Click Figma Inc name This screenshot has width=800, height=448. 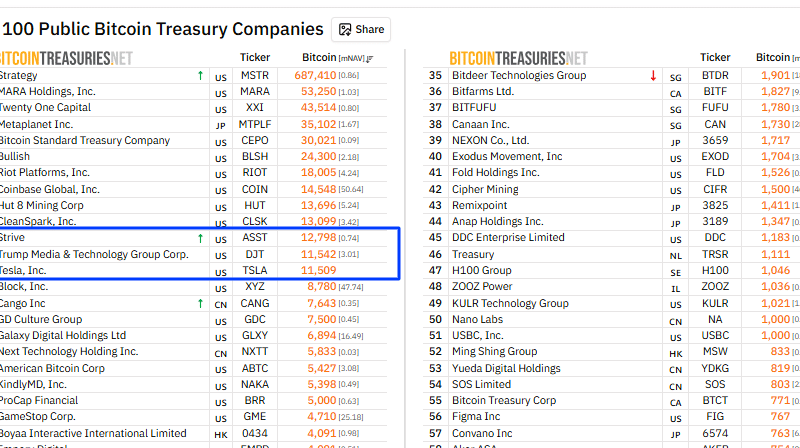click(x=476, y=416)
